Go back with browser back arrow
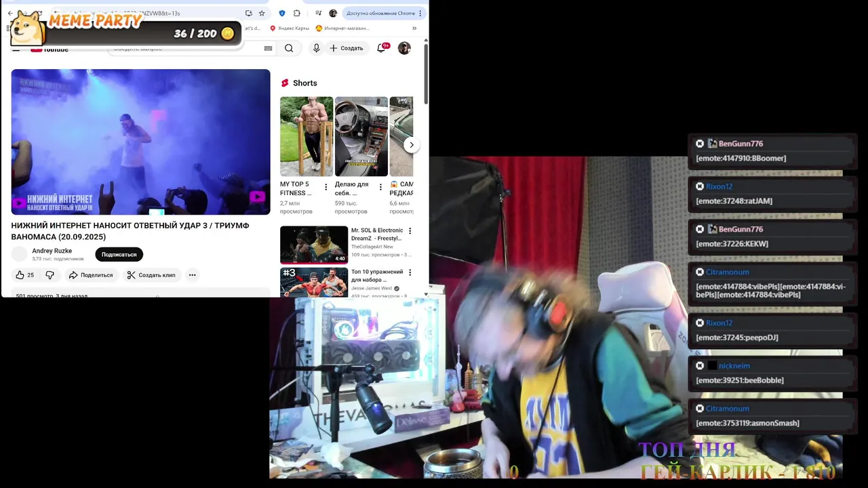Image resolution: width=868 pixels, height=488 pixels. (10, 13)
